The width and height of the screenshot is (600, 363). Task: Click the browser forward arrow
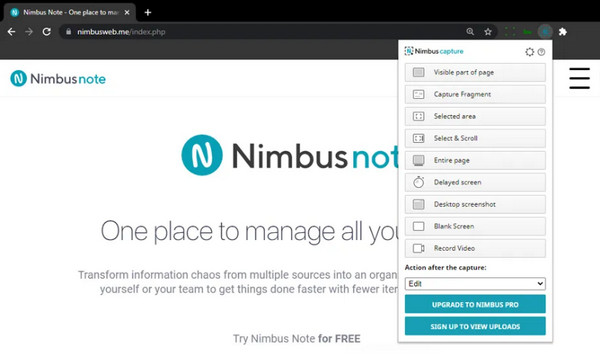(29, 32)
